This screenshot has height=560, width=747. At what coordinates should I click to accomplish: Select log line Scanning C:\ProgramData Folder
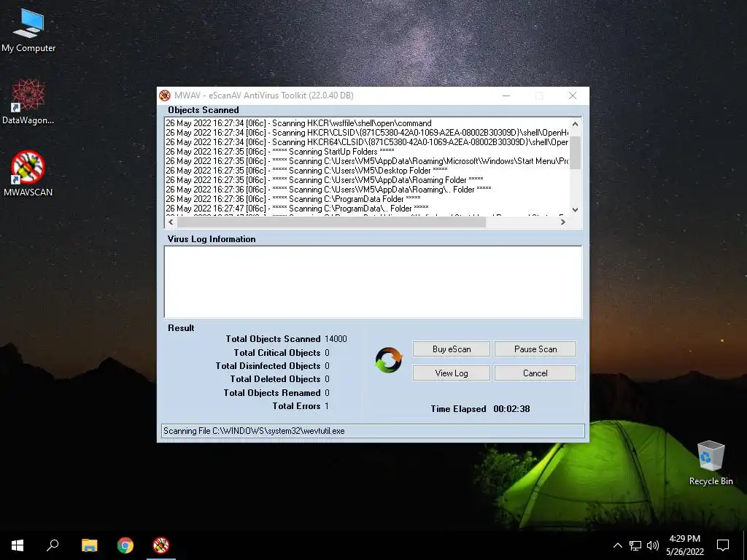coord(293,199)
